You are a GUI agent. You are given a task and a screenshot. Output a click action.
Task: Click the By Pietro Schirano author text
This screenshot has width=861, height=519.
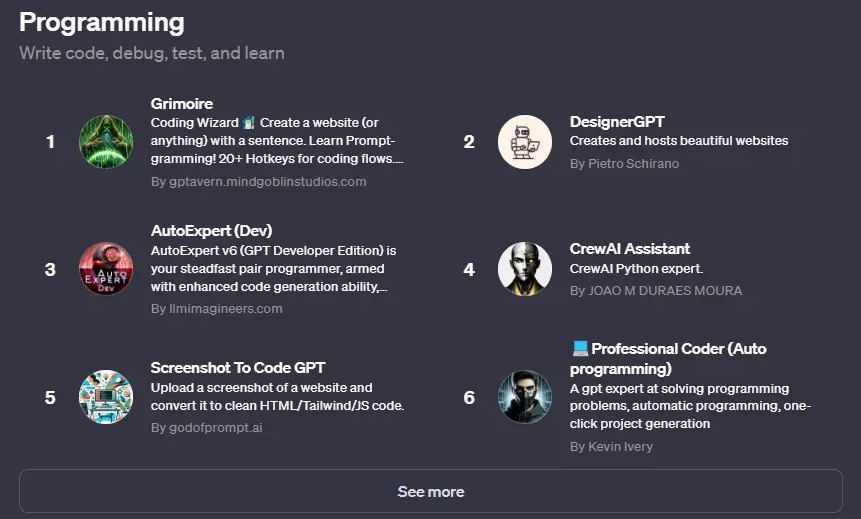(x=624, y=164)
